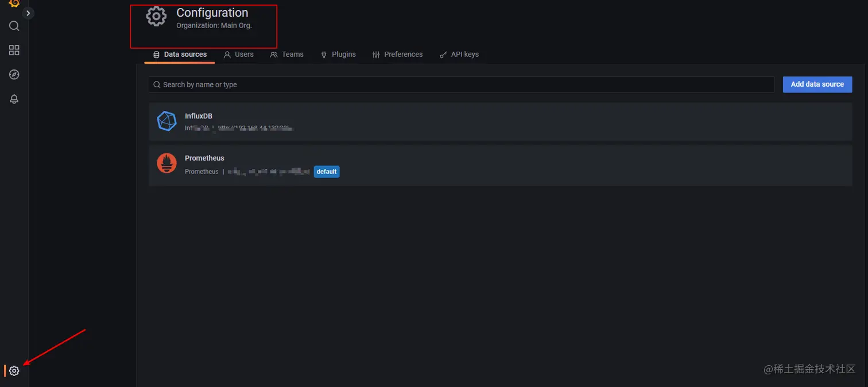The width and height of the screenshot is (868, 387).
Task: Switch to the Plugins tab
Action: (x=338, y=55)
